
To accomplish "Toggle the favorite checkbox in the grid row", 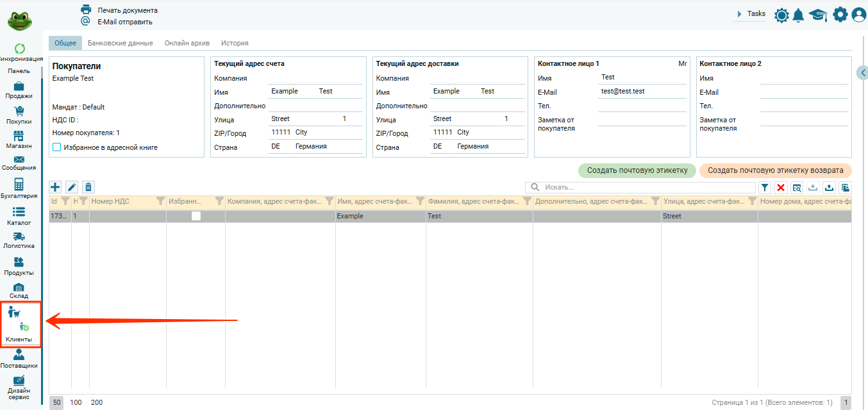I will [196, 216].
